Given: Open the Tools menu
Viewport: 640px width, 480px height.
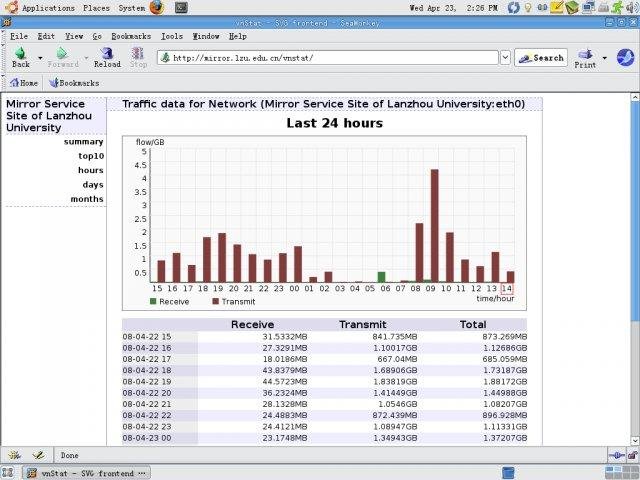Looking at the screenshot, I should click(171, 36).
